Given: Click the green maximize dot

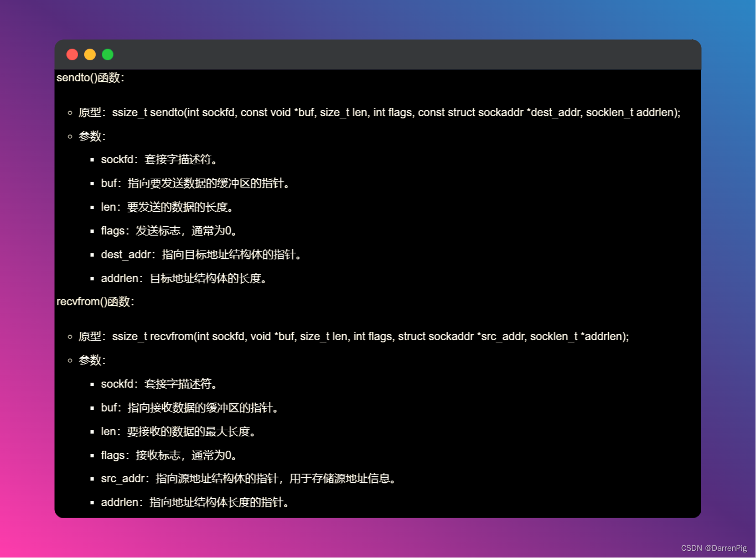Looking at the screenshot, I should point(107,54).
